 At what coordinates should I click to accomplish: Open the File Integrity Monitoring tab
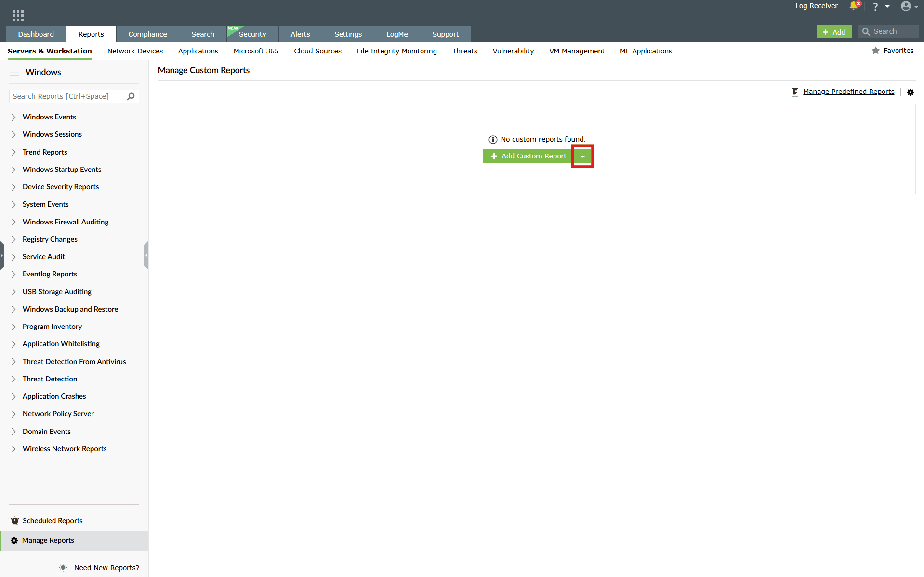pos(396,51)
